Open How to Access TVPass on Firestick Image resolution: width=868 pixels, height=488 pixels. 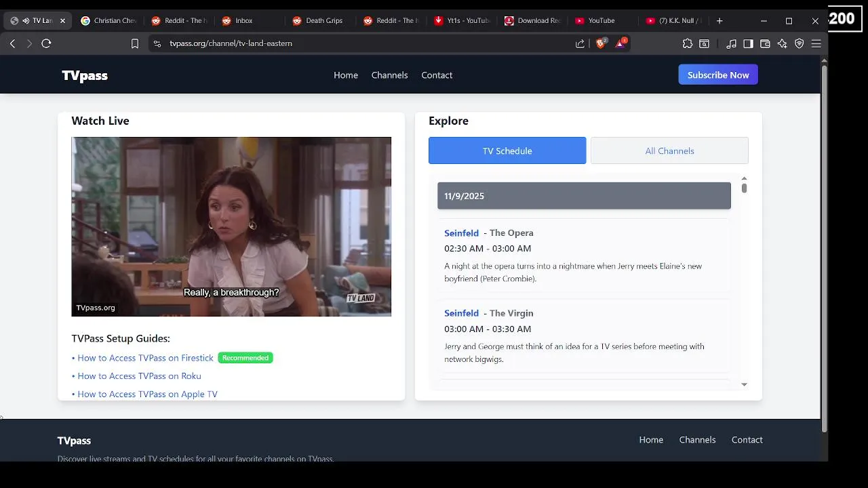tap(145, 358)
